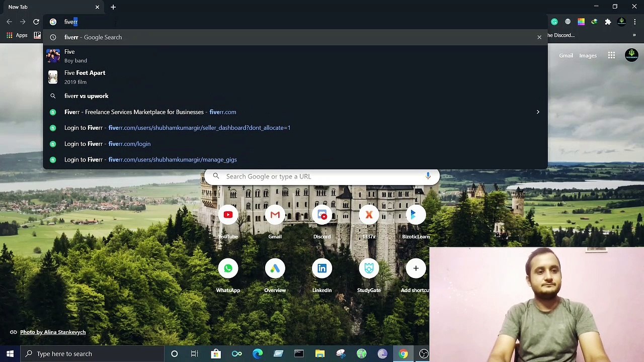The width and height of the screenshot is (644, 362).
Task: Open the Gmail shortcut tile
Action: (275, 222)
